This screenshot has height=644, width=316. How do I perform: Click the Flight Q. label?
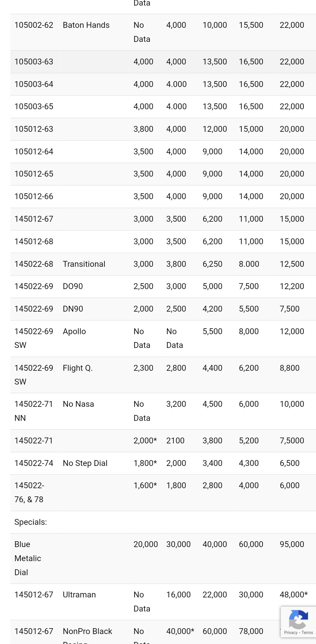click(x=78, y=368)
